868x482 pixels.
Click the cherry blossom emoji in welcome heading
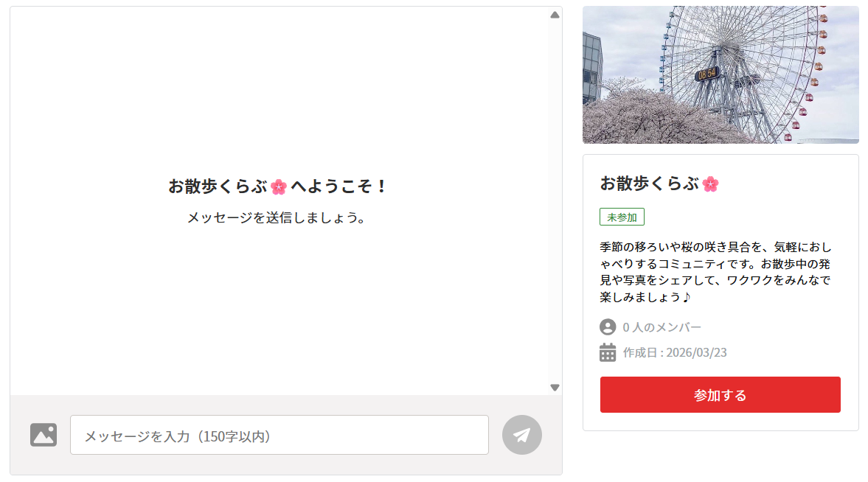(x=279, y=186)
